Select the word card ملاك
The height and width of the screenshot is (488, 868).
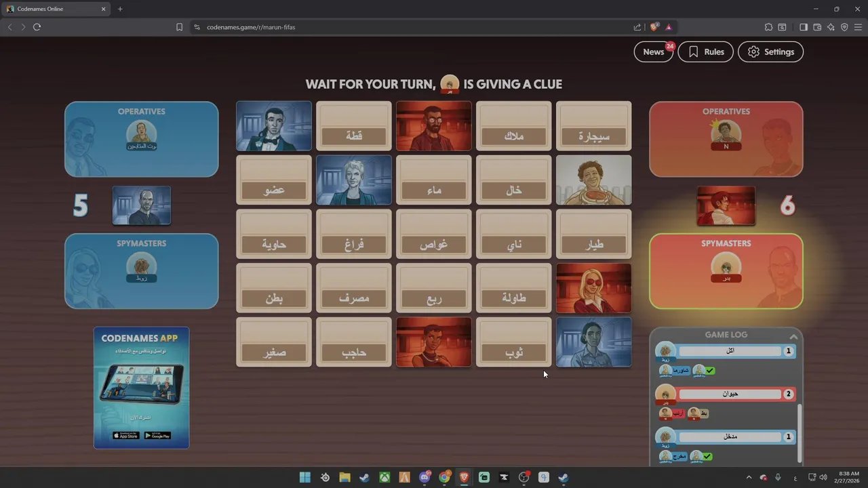point(514,126)
